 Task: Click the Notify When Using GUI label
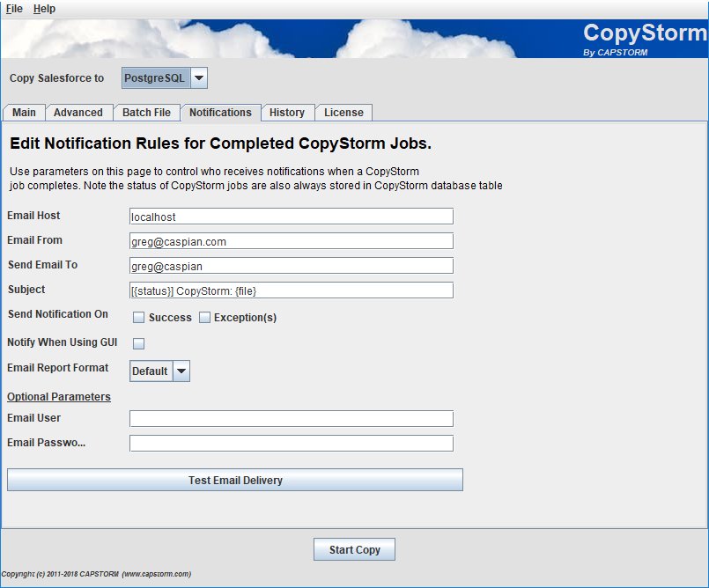coord(63,342)
